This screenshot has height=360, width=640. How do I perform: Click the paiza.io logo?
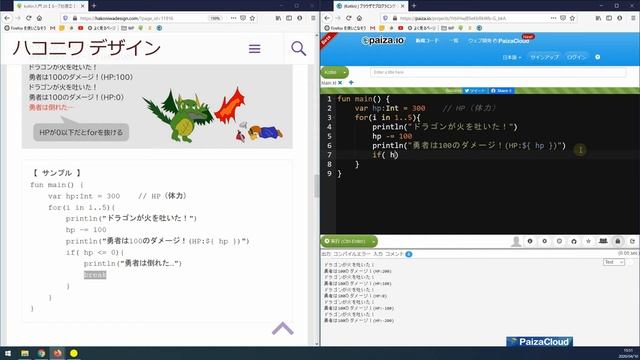click(383, 41)
